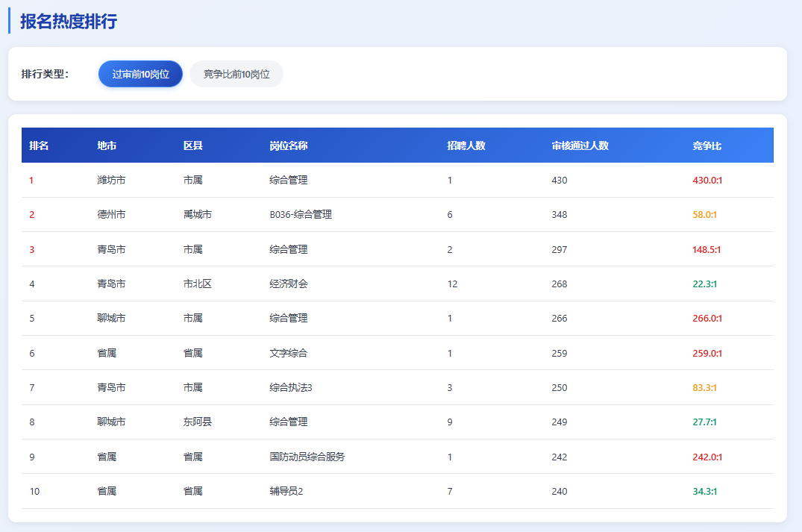802x532 pixels.
Task: Click the 报名热度排行 page title
Action: [69, 22]
